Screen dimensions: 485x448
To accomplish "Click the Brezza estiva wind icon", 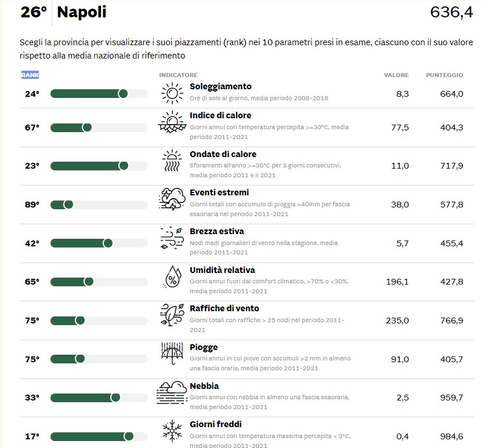I will tap(172, 238).
